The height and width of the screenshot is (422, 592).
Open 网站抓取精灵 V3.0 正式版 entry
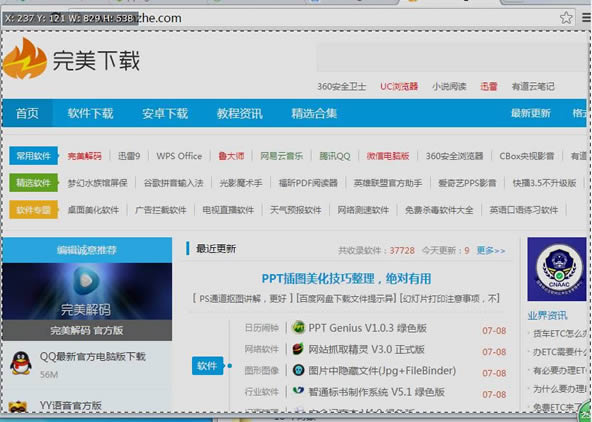367,349
